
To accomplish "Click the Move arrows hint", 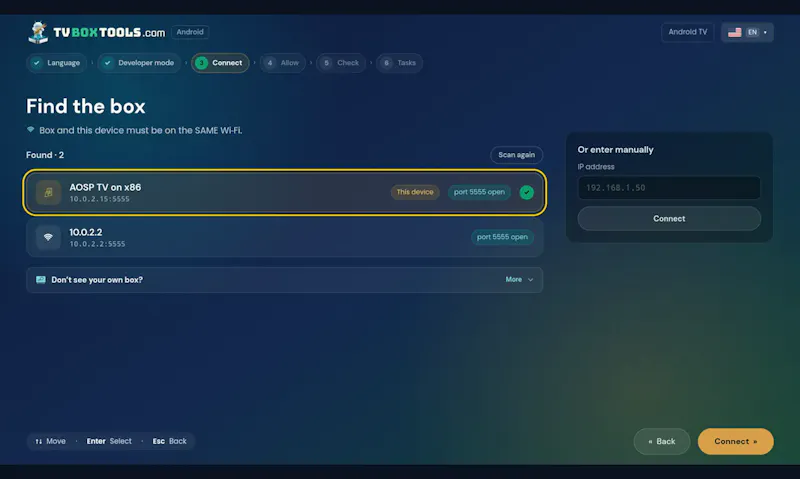I will click(50, 441).
